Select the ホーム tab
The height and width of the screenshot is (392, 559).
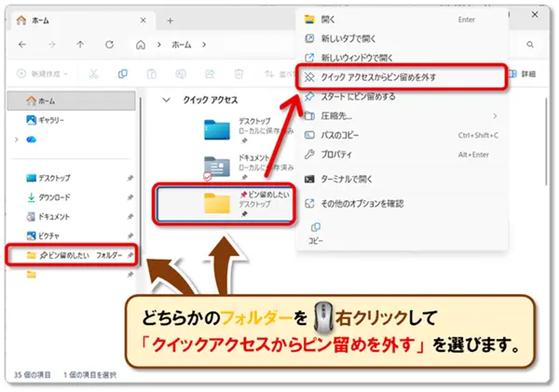pos(82,20)
